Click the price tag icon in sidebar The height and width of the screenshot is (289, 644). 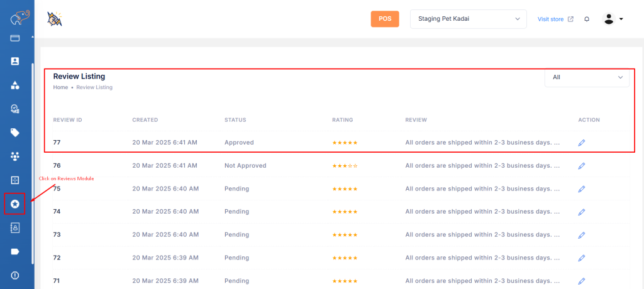pyautogui.click(x=15, y=133)
